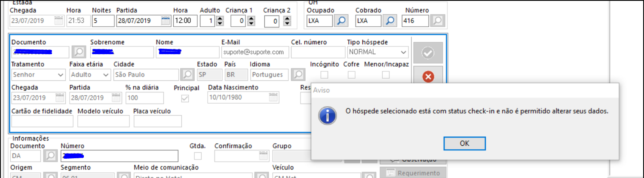The height and width of the screenshot is (178, 644).
Task: Click Cel. número input field
Action: tap(318, 52)
